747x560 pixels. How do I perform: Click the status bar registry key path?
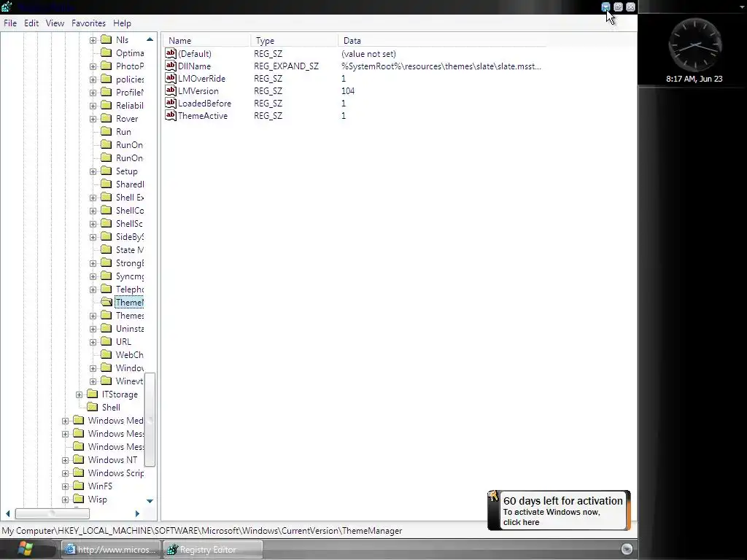(202, 531)
